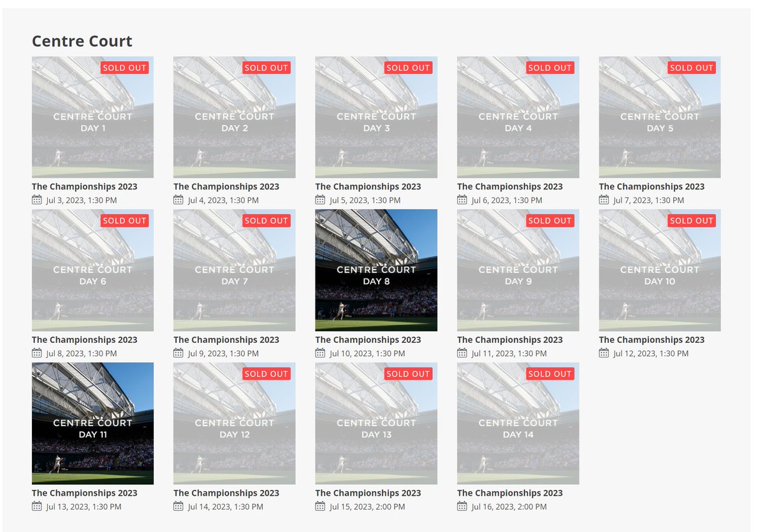
Task: Select the Centre Court Day 6 card image
Action: 92,270
